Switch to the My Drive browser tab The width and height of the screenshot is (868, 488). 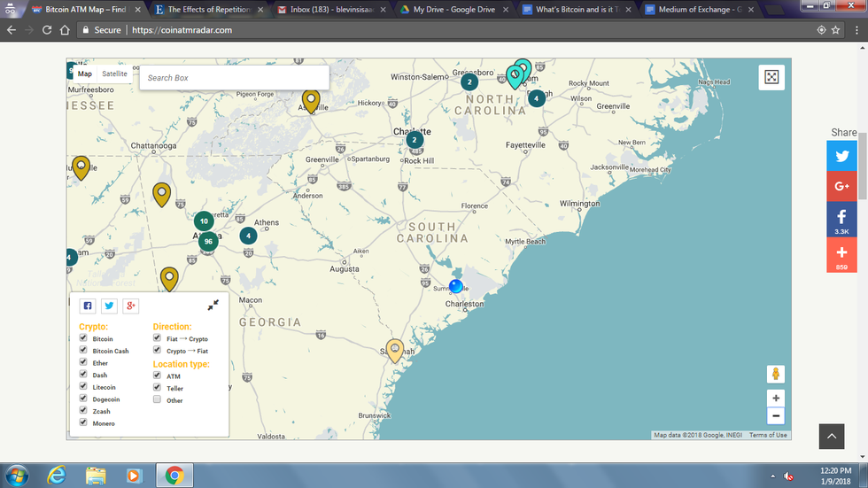click(x=452, y=10)
